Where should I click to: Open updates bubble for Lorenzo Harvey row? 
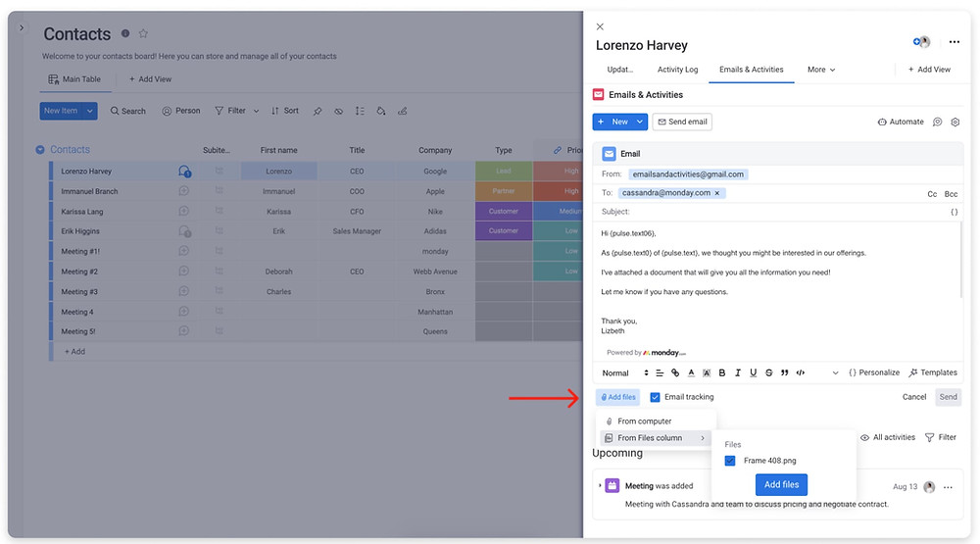184,171
